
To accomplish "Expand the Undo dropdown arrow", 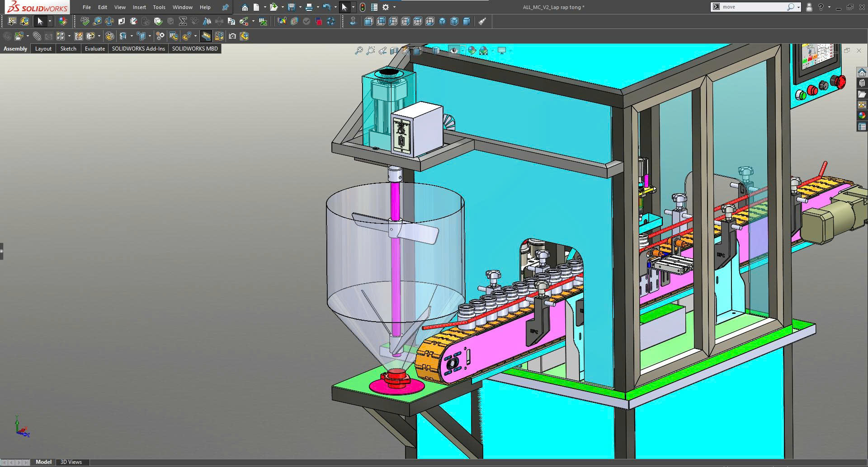I will pos(335,7).
